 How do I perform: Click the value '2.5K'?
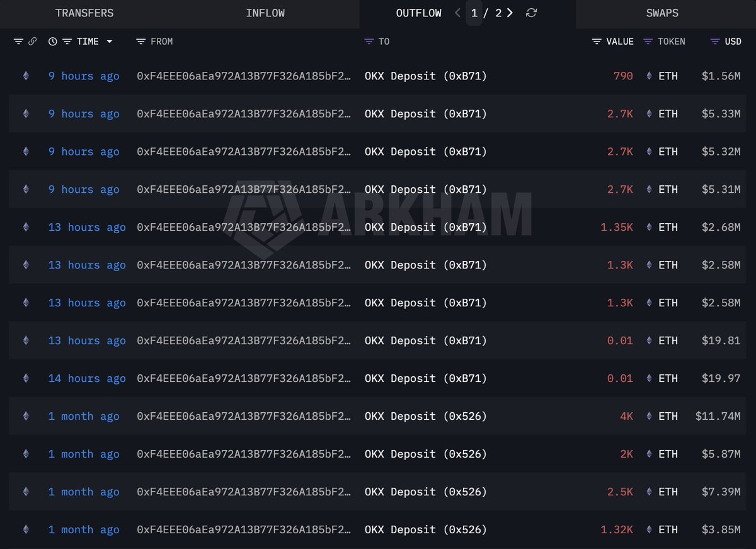click(620, 492)
